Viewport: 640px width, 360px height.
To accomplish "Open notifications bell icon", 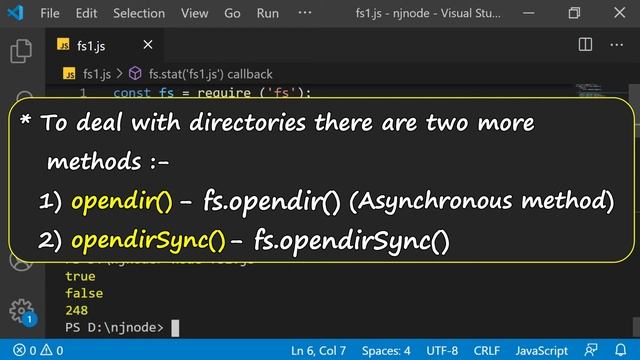I will (621, 350).
